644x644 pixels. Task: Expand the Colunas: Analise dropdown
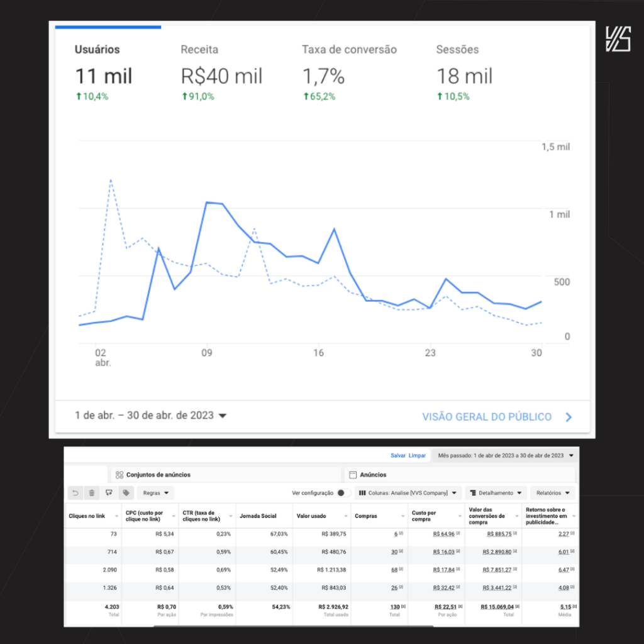click(x=408, y=493)
